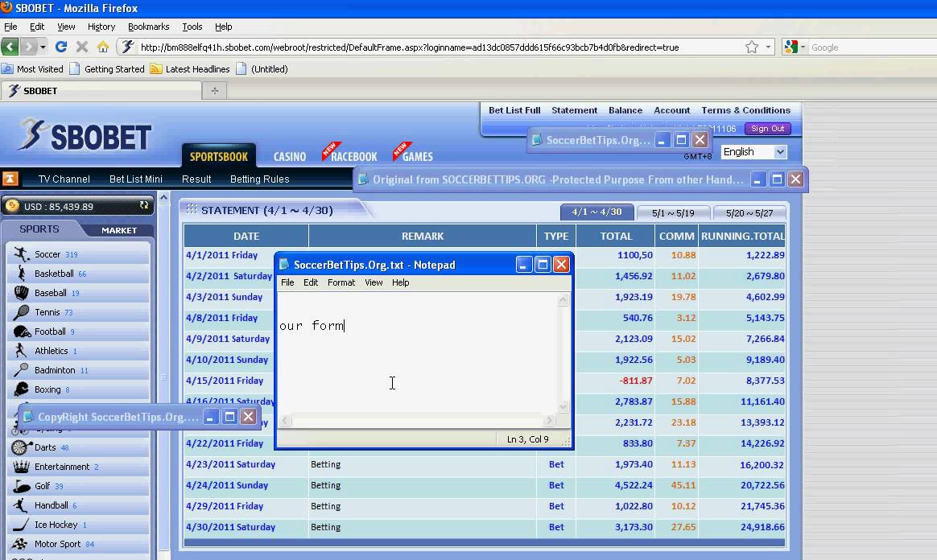Switch to the GAMES tab
The height and width of the screenshot is (560, 937).
417,156
